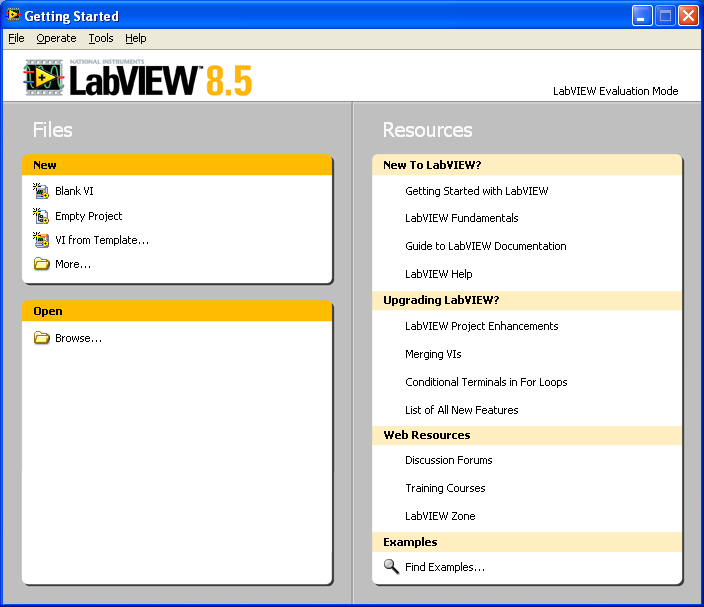Click the More folder icon under New

[x=41, y=264]
